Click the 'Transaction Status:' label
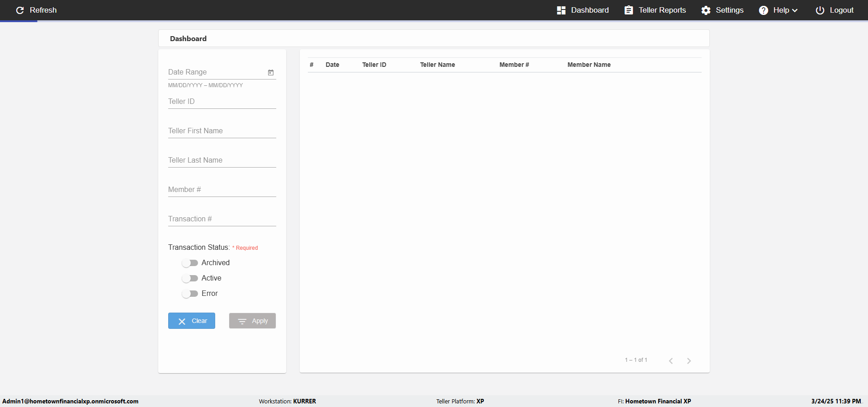The image size is (868, 407). [199, 248]
